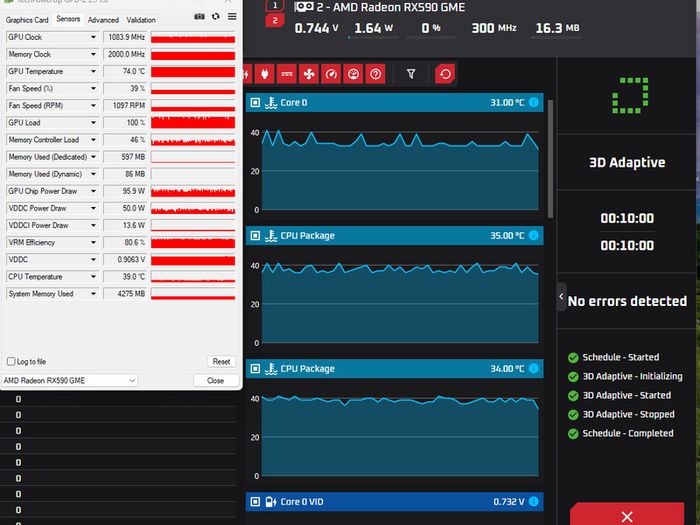
Task: Select GPU device number 1
Action: 275,6
